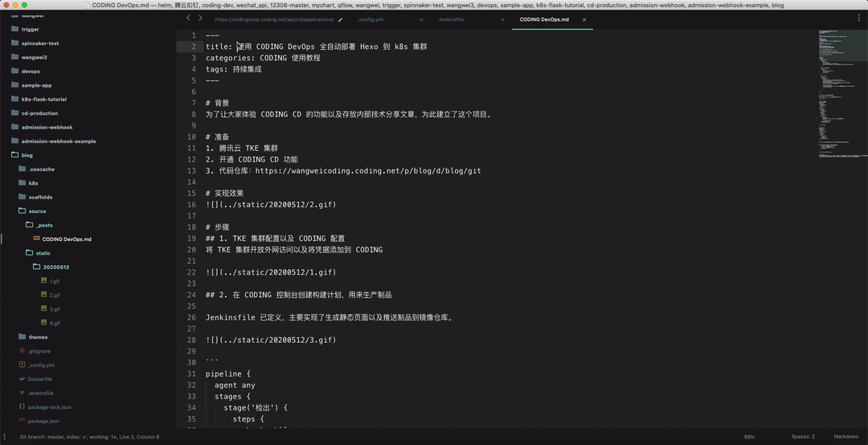Click the 99% indicator in the status bar

(749, 437)
